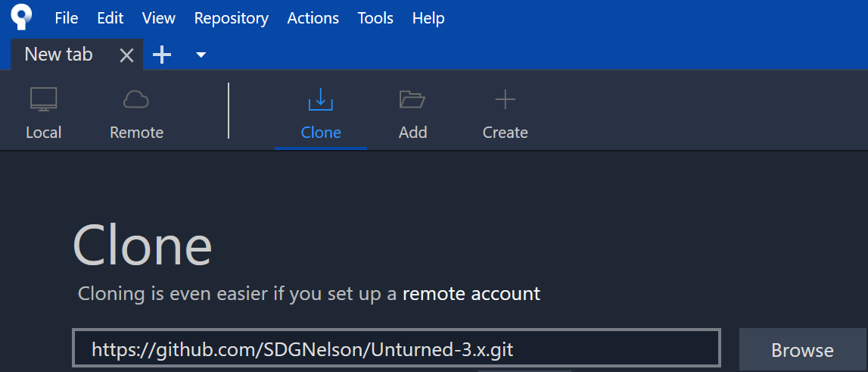
Task: Click the Create label
Action: click(x=505, y=133)
